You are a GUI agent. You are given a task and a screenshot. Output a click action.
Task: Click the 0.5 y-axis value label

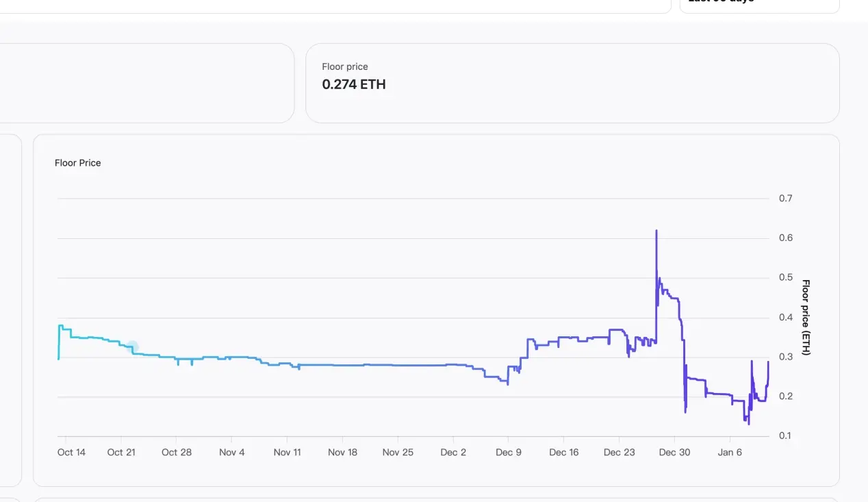click(785, 277)
